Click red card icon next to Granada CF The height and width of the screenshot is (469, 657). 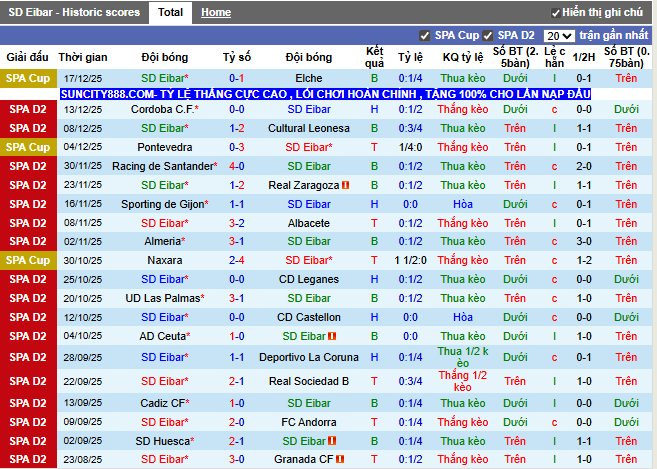[x=340, y=459]
